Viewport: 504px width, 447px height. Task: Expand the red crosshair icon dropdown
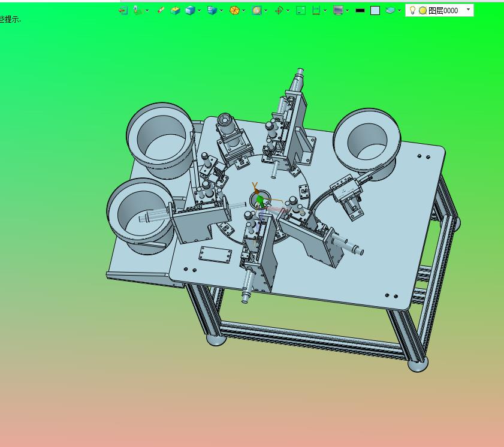pyautogui.click(x=288, y=11)
